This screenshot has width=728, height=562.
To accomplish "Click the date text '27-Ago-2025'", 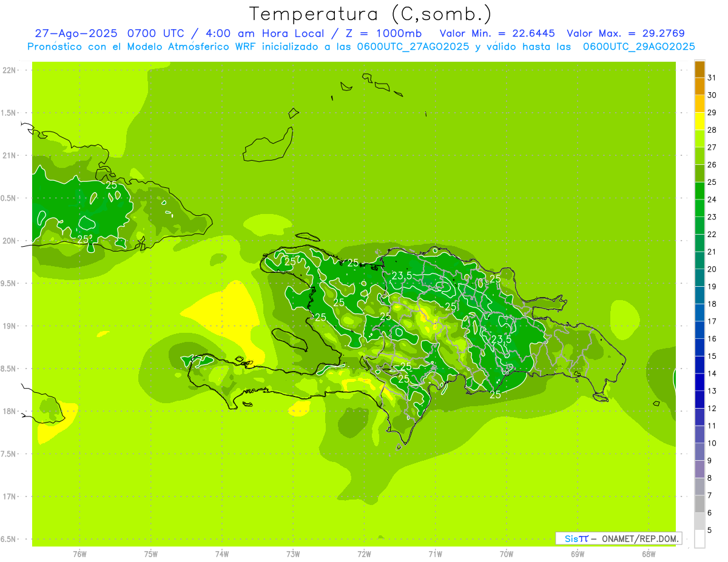I will click(x=76, y=33).
